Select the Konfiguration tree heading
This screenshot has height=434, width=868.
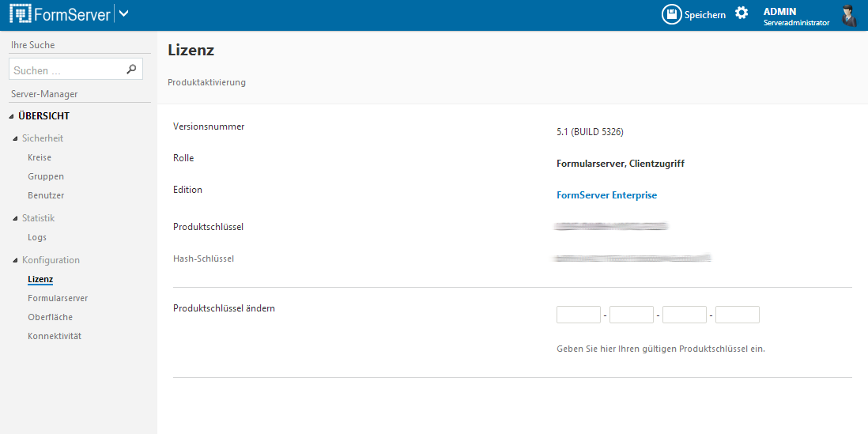(51, 259)
